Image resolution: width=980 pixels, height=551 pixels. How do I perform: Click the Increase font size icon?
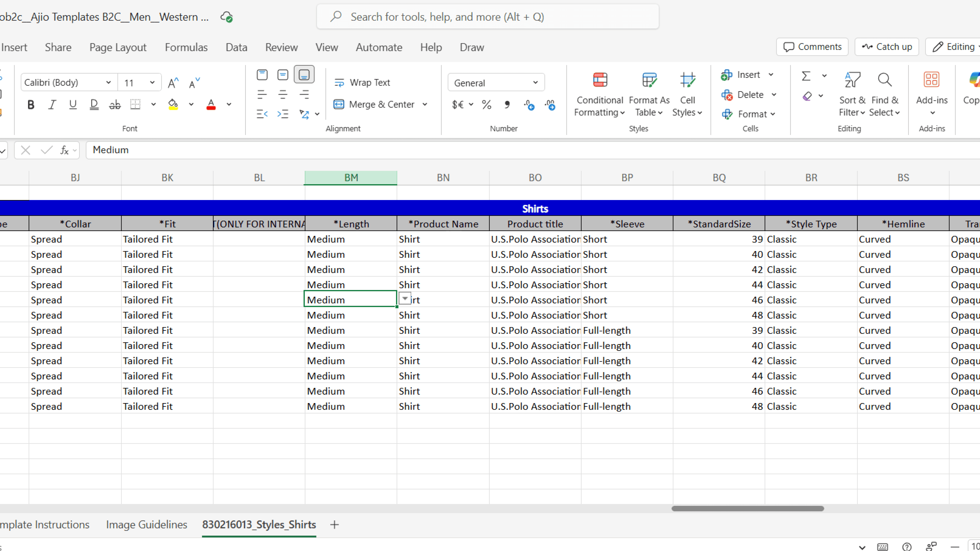[x=173, y=82]
